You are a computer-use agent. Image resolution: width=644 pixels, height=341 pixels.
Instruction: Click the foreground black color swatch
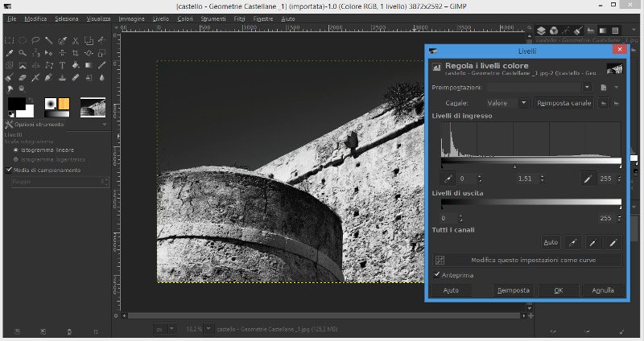16,105
